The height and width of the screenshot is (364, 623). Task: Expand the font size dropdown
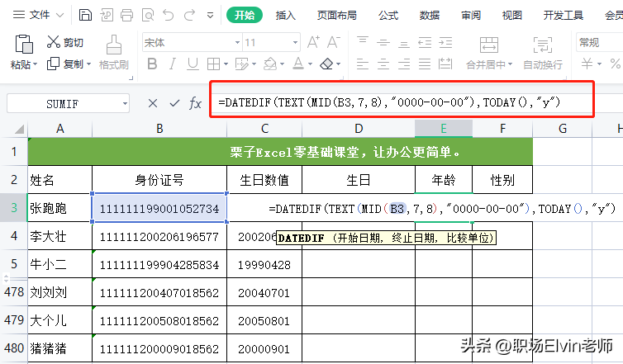pyautogui.click(x=295, y=42)
